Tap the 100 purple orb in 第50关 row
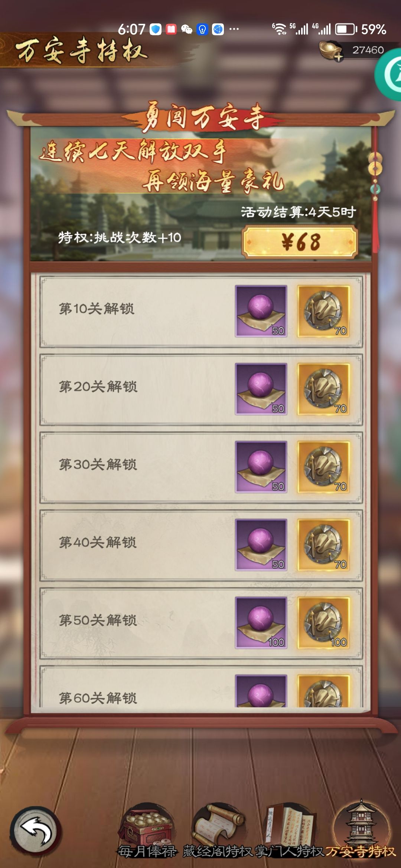The width and height of the screenshot is (401, 868). (261, 623)
